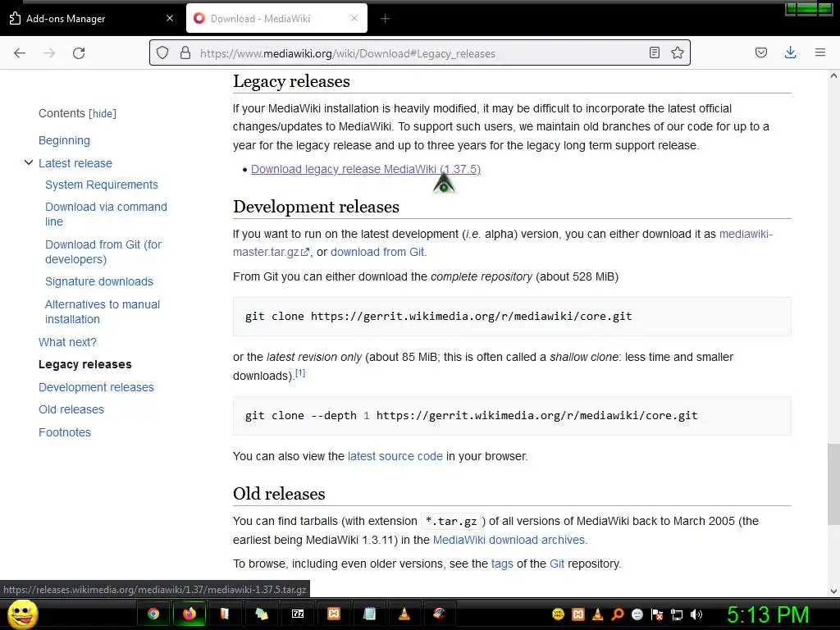Open the notepad taskbar icon
This screenshot has width=840, height=630.
369,614
